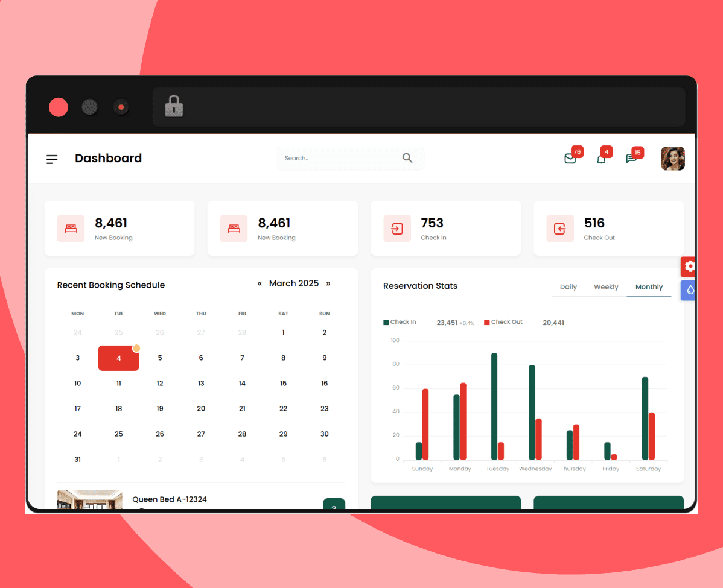
Task: Go to previous month in calendar
Action: click(x=260, y=283)
